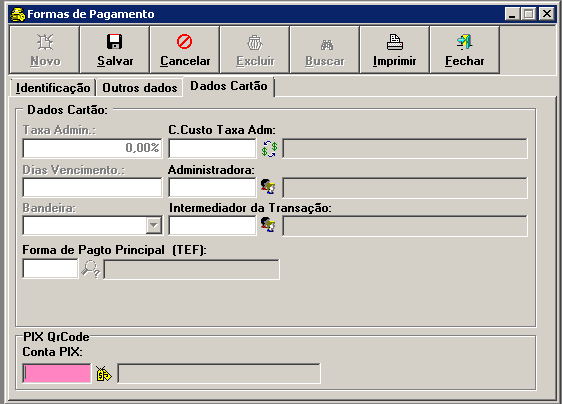Expand the Bandeira dropdown arrow
Screen dimensions: 562x404
[x=154, y=225]
